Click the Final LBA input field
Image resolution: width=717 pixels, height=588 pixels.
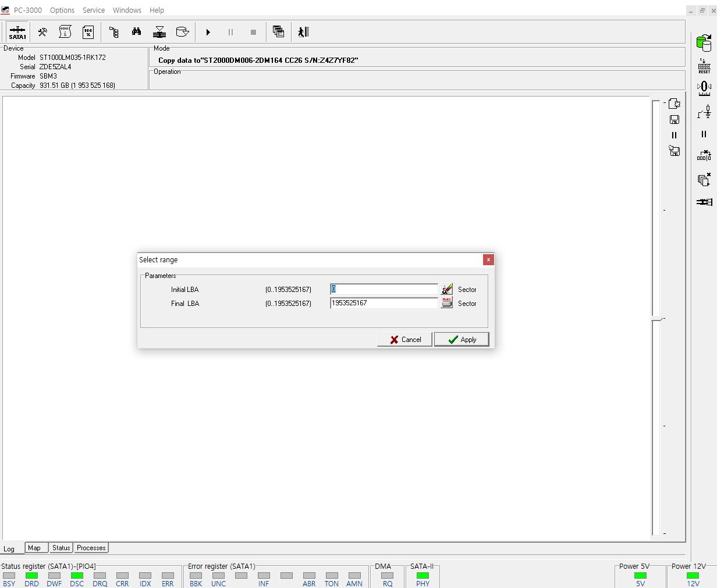tap(384, 303)
